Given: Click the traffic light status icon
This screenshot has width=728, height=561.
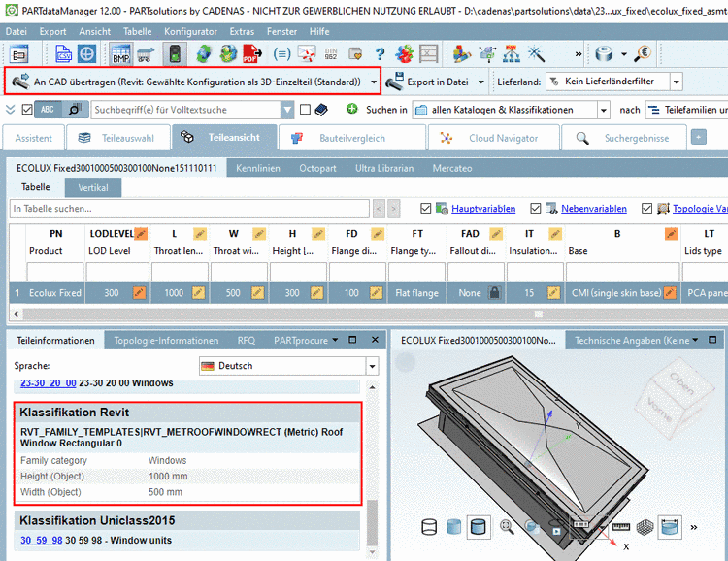Looking at the screenshot, I should tap(175, 54).
